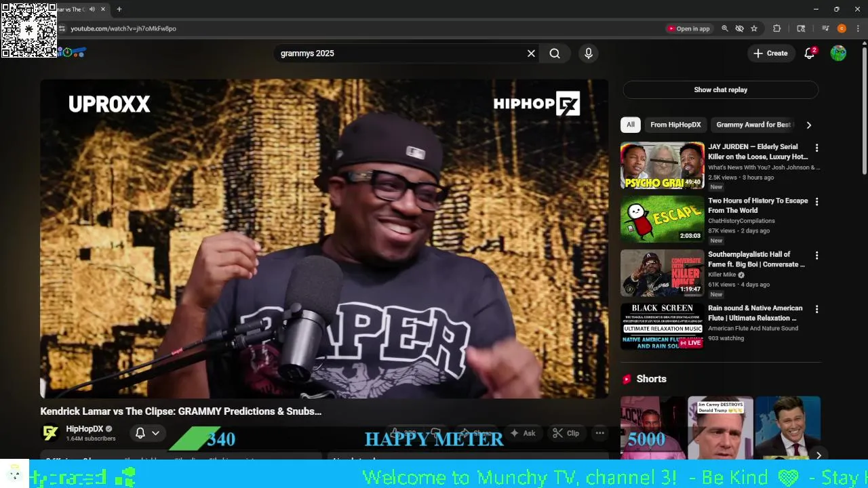Click American Flute And Nature Sound channel

point(753,328)
